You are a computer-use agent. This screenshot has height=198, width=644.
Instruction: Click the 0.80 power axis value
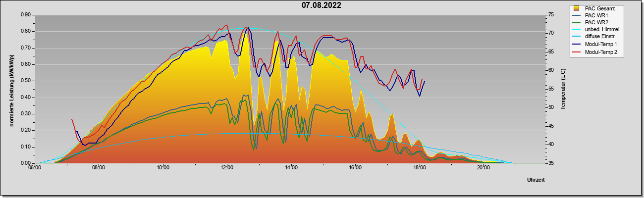[26, 31]
